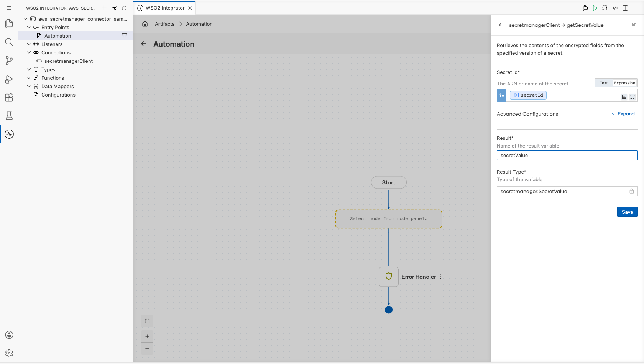Select the WSO2 Integrator editor tab

tap(165, 8)
